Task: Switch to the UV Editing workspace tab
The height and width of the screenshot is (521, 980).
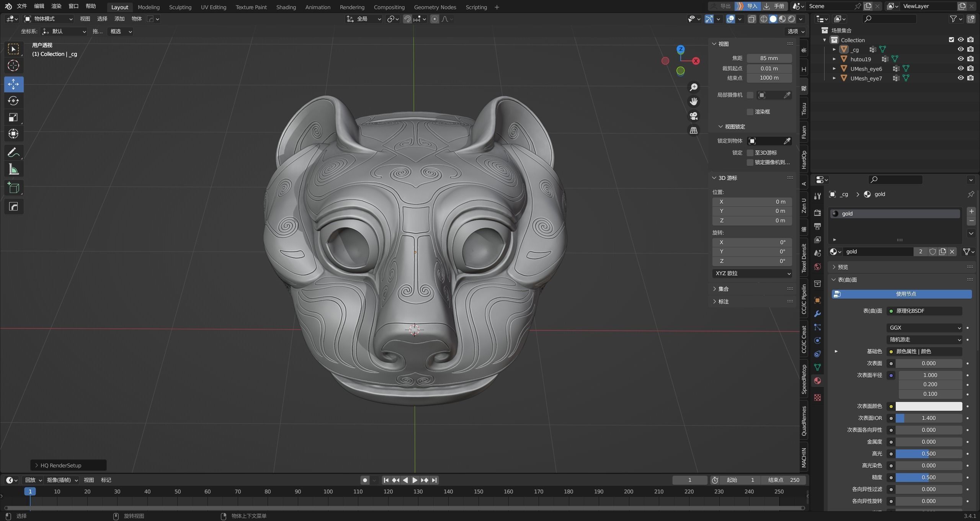Action: (213, 7)
